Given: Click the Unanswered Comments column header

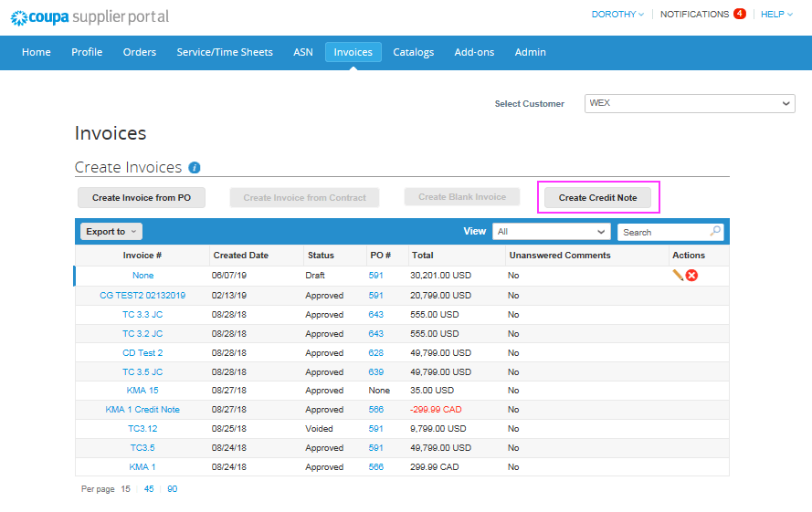Looking at the screenshot, I should click(560, 256).
